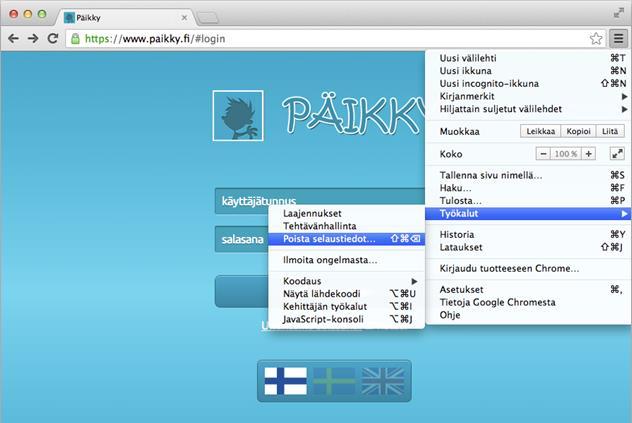Click the Koko label
The image size is (632, 423).
pyautogui.click(x=451, y=154)
